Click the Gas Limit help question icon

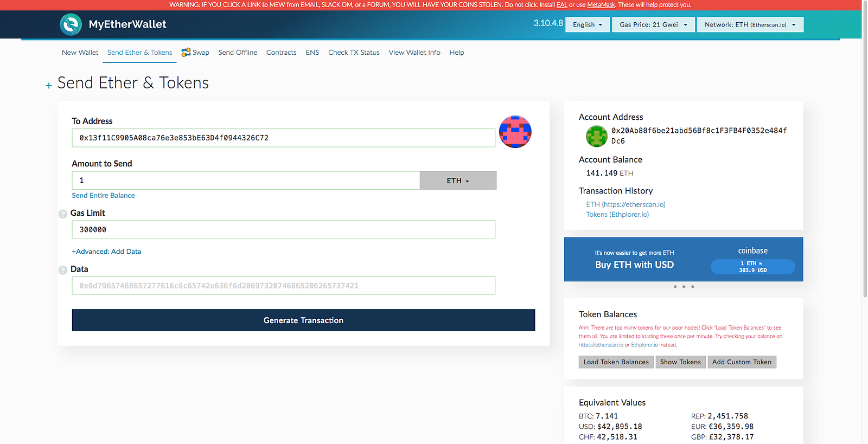(63, 214)
